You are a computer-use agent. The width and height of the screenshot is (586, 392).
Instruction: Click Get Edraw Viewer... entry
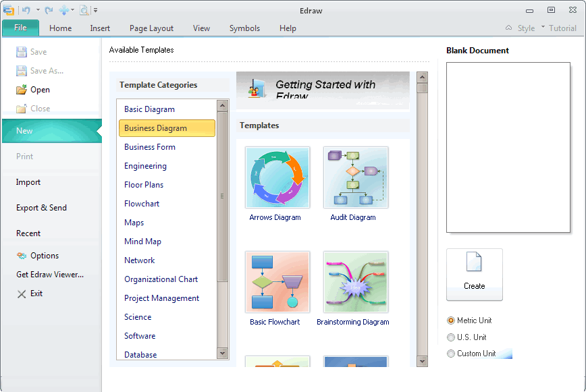[50, 275]
